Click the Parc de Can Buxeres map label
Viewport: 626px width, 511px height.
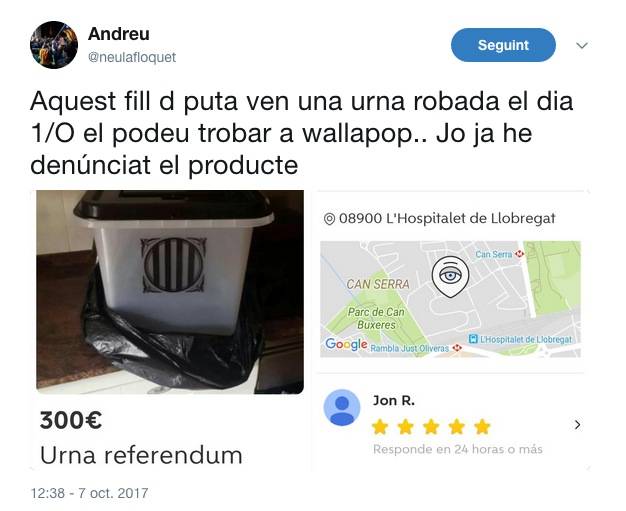tap(376, 318)
